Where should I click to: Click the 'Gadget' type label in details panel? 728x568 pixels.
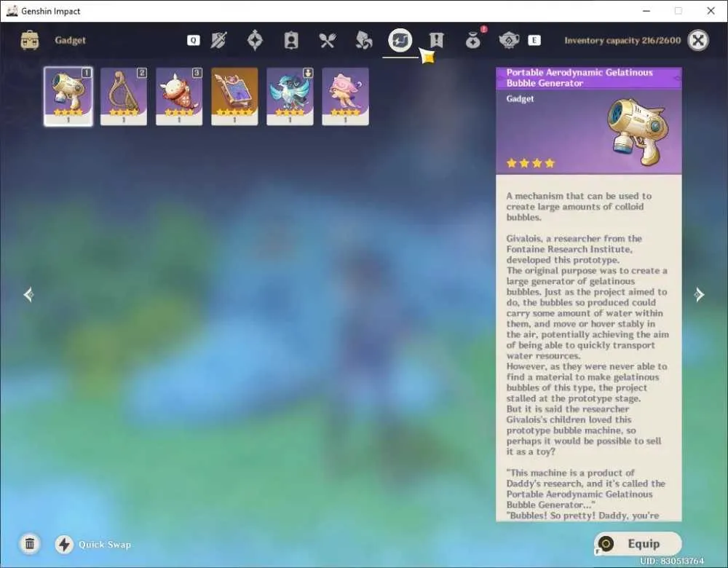pos(520,99)
